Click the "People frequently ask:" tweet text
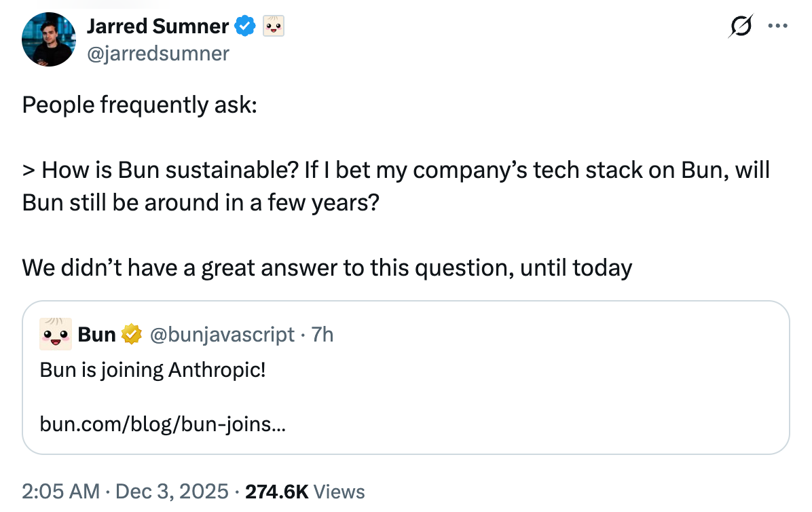This screenshot has height=512, width=812. [140, 105]
